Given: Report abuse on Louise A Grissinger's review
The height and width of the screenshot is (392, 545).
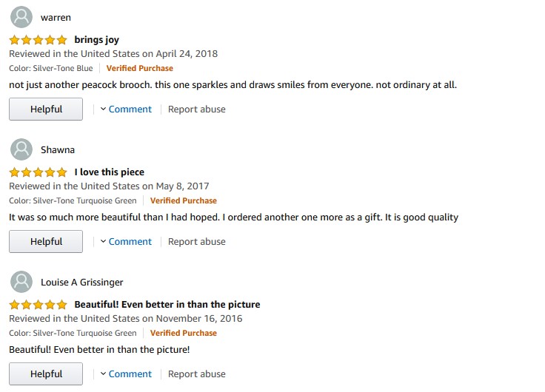Looking at the screenshot, I should 196,374.
